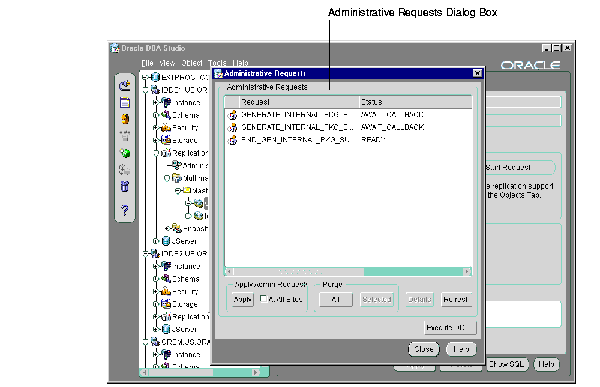Click the Request column header

[x=299, y=102]
